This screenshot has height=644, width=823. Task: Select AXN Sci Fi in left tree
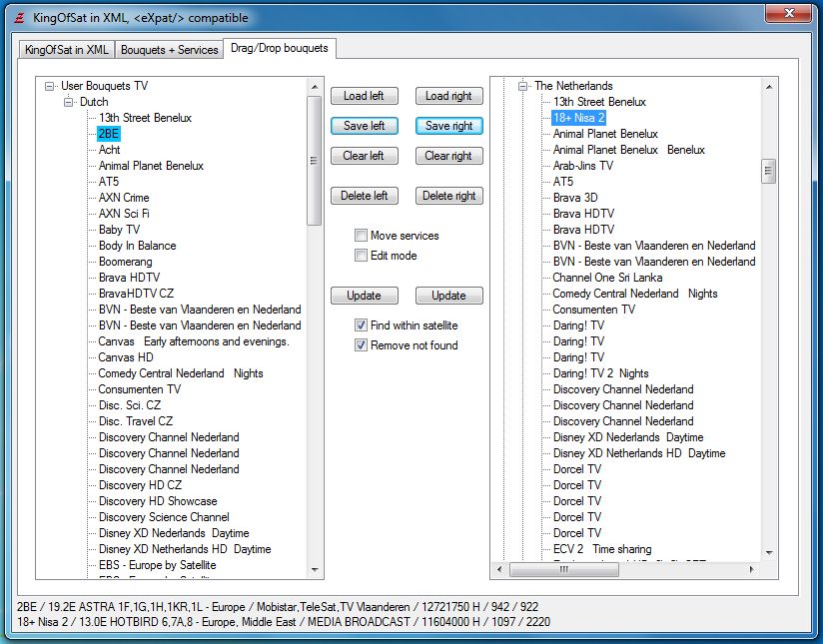[124, 214]
